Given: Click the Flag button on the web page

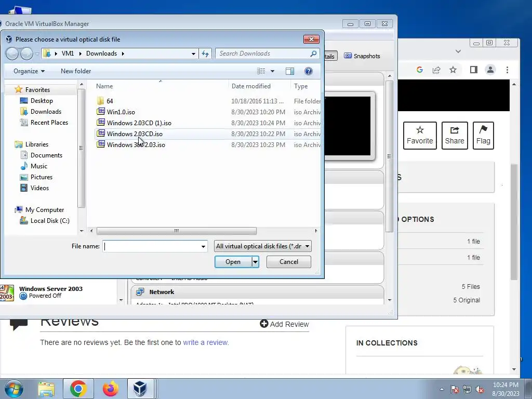Looking at the screenshot, I should click(483, 136).
